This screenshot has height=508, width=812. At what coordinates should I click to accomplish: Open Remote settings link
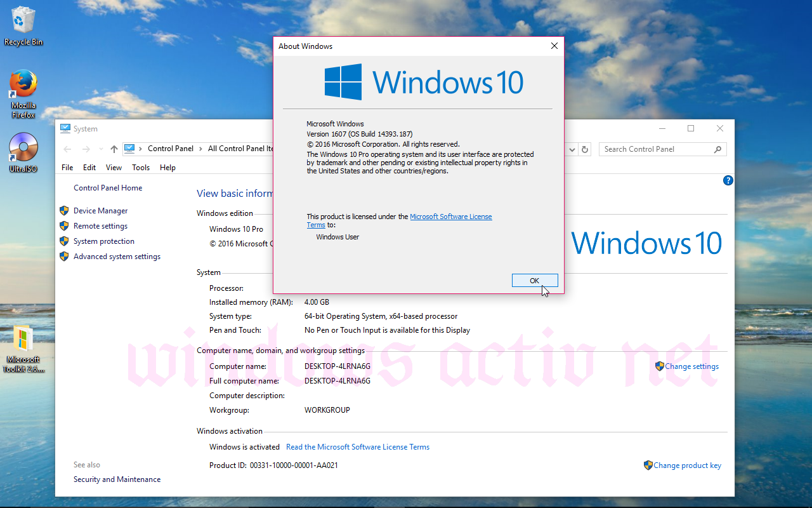(100, 226)
